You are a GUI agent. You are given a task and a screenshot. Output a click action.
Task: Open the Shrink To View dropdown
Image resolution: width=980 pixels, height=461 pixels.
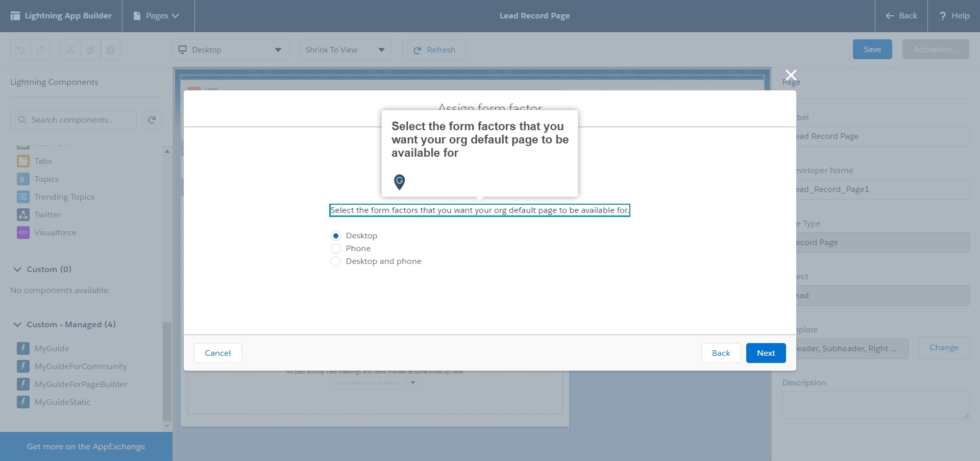(x=346, y=50)
